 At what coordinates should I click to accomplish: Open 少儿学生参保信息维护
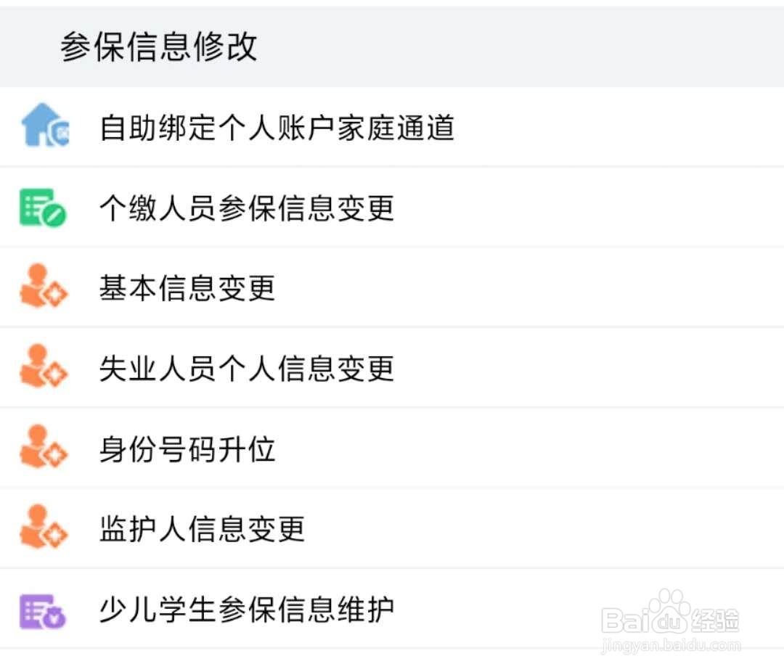point(247,610)
